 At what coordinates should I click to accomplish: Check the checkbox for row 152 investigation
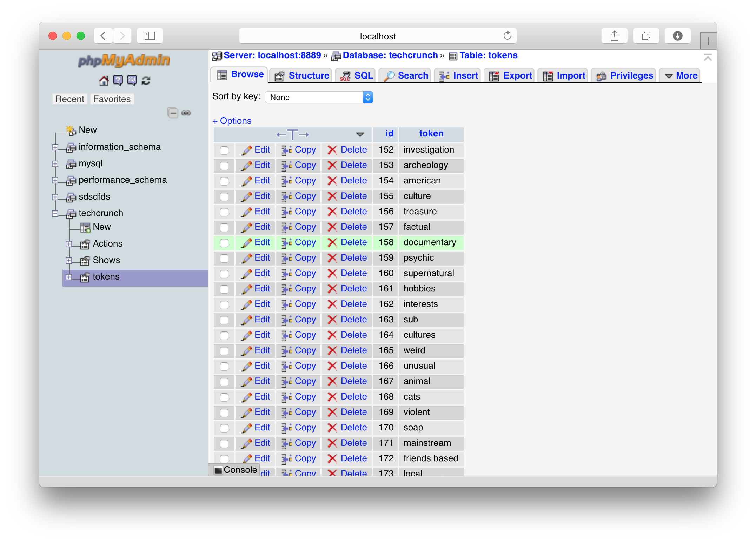pyautogui.click(x=224, y=150)
